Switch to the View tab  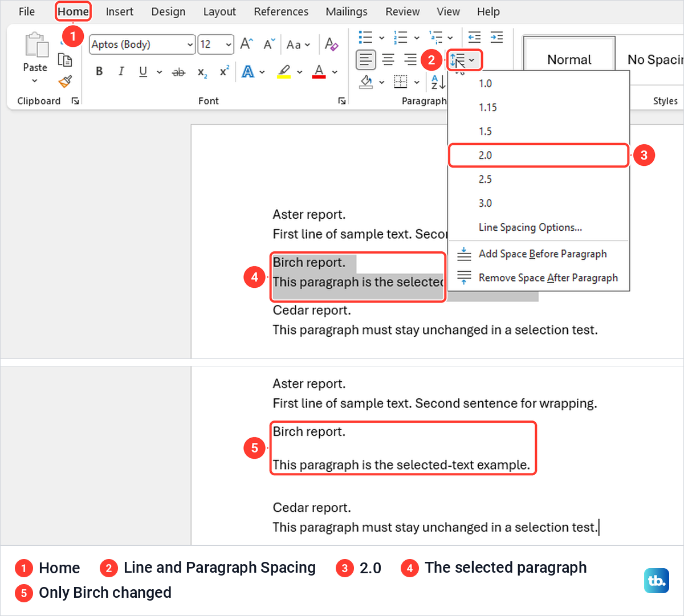448,11
